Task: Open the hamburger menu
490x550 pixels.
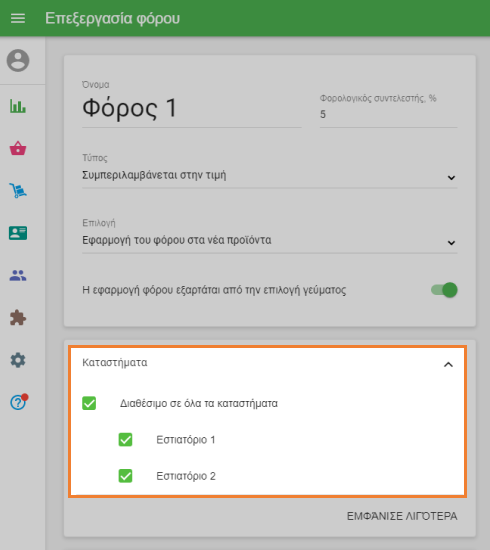Action: 18,18
